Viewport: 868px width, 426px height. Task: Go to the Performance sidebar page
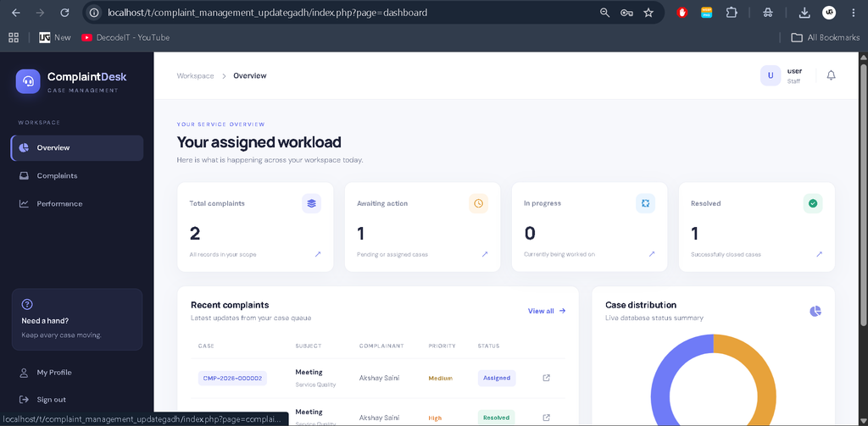coord(77,203)
